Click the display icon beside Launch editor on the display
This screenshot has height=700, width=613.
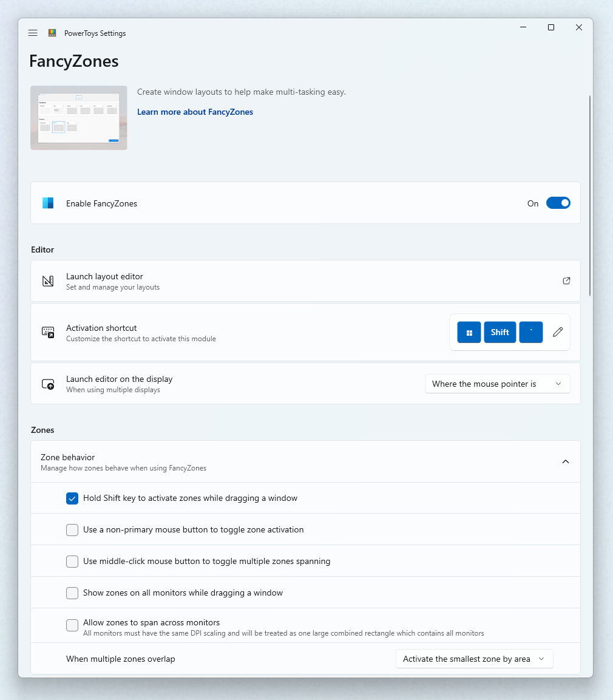[x=48, y=384]
